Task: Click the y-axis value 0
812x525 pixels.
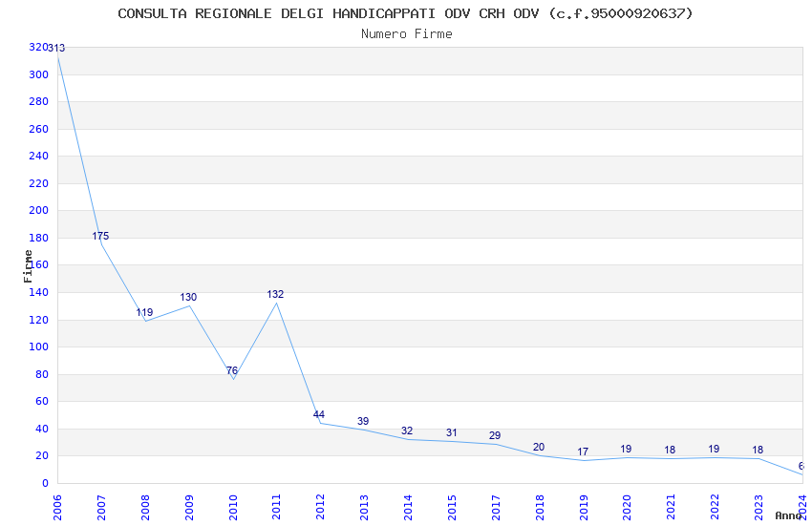Action: pos(46,483)
